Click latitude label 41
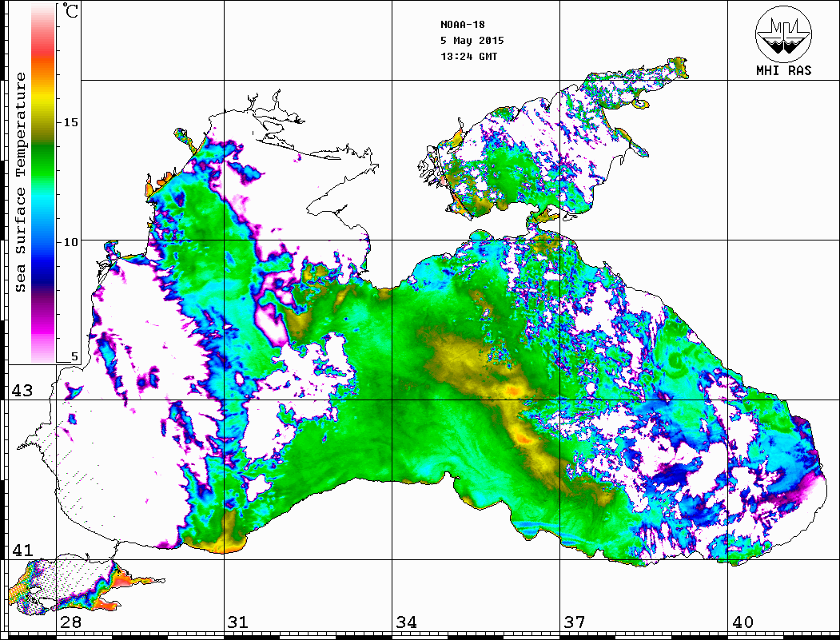The width and height of the screenshot is (840, 640). [x=22, y=550]
